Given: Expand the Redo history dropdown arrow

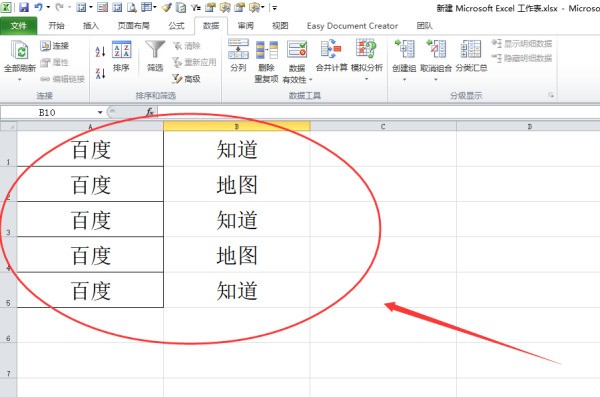Looking at the screenshot, I should [x=70, y=7].
